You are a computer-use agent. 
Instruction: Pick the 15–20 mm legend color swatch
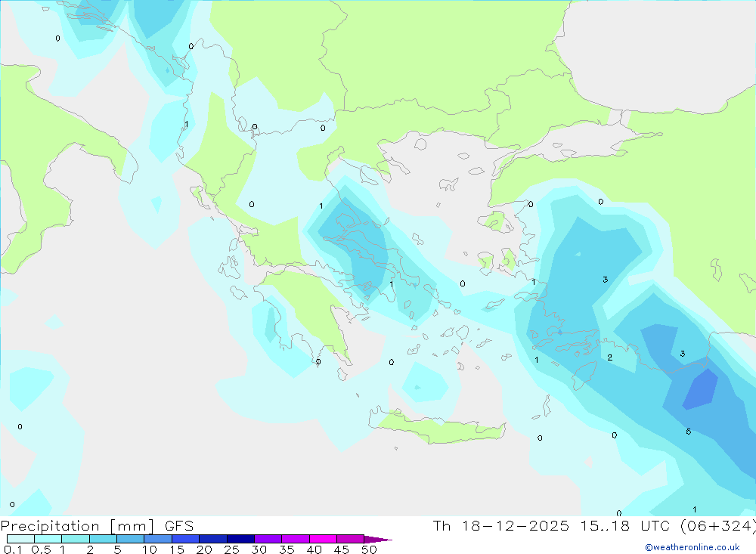[x=186, y=539]
